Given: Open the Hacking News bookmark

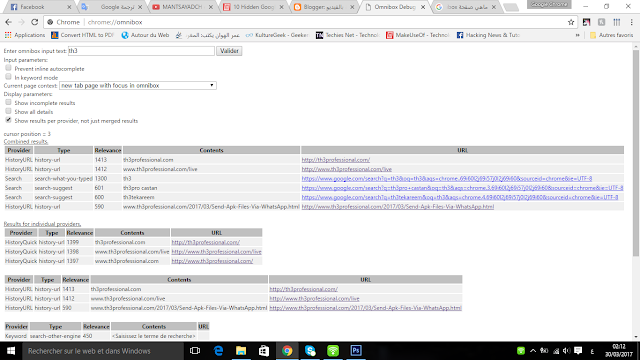Looking at the screenshot, I should pyautogui.click(x=488, y=35).
